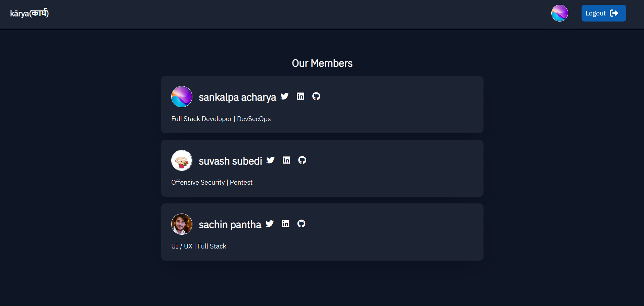Viewport: 644px width, 306px height.
Task: Select the sankalpa acharya member card
Action: pos(322,105)
